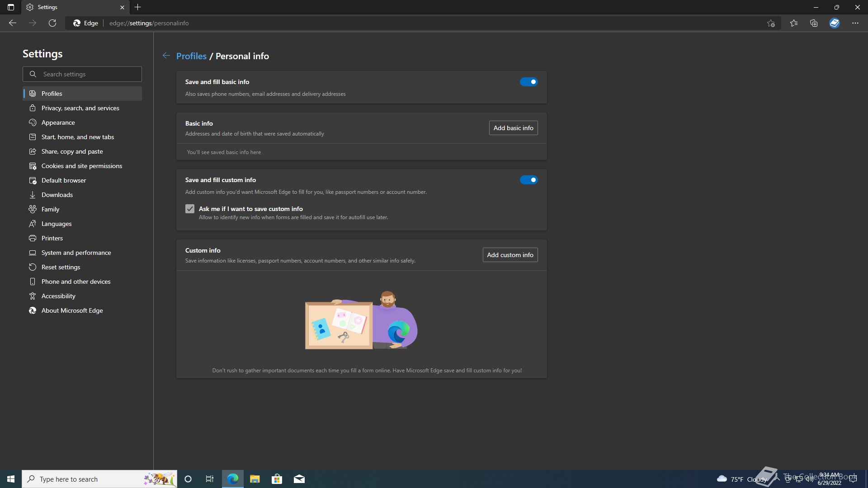The width and height of the screenshot is (868, 488).
Task: Click the About Microsoft Edge logo icon
Action: coord(33,310)
